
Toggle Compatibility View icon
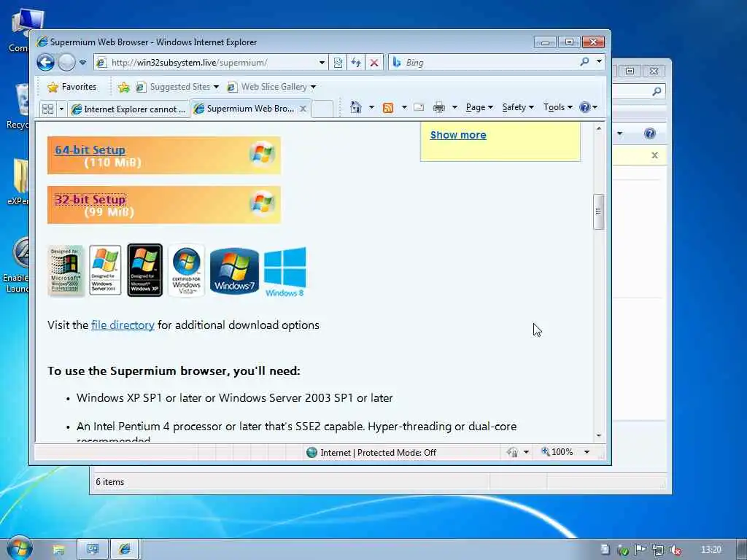[338, 63]
